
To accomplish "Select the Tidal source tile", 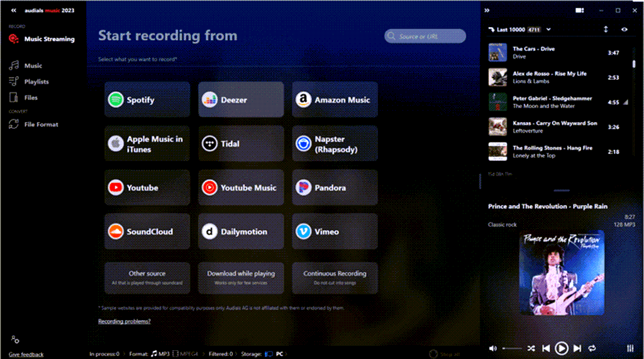I will [241, 144].
